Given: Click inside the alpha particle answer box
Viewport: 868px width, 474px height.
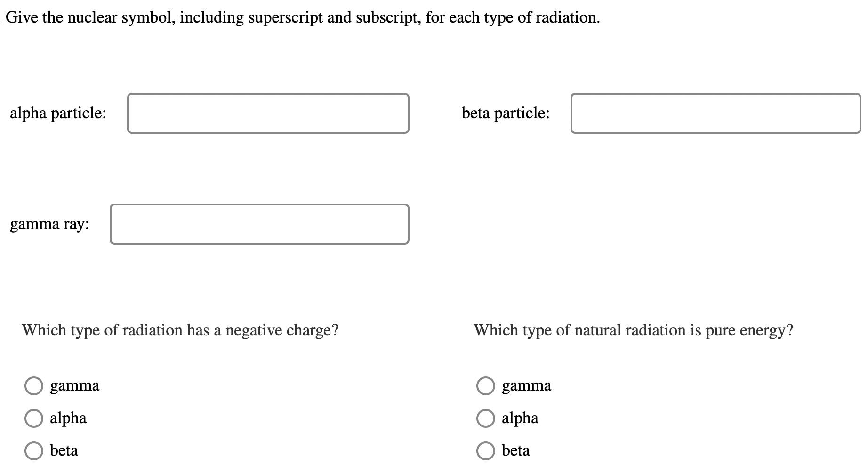Looking at the screenshot, I should point(267,113).
